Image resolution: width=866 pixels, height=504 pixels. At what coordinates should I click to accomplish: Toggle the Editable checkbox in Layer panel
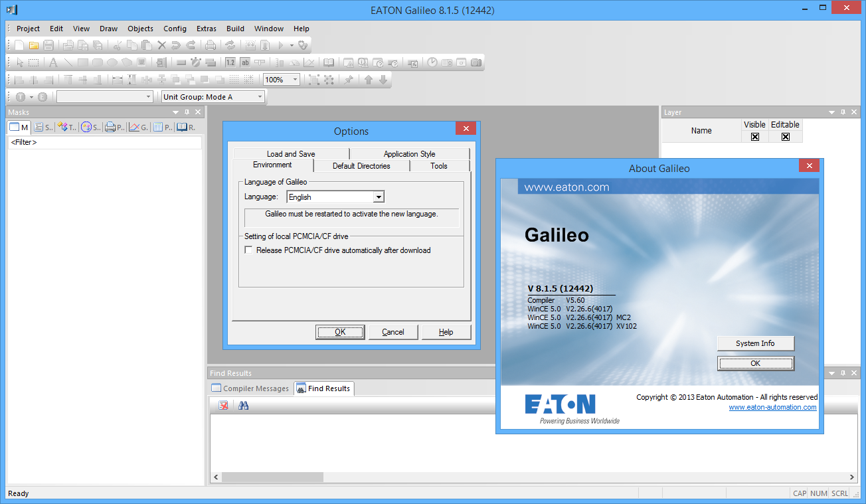[x=786, y=137]
